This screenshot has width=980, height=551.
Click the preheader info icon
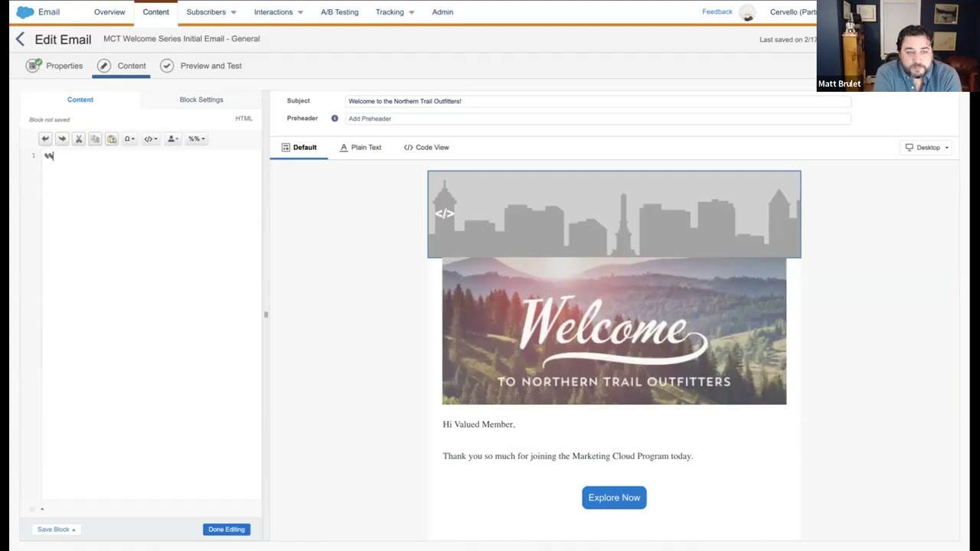point(335,119)
